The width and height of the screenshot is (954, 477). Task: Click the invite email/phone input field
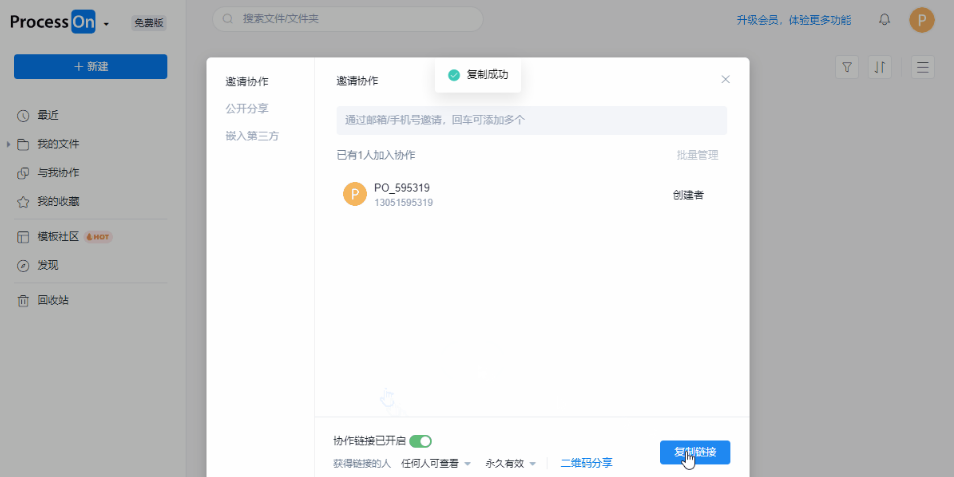[x=531, y=120]
